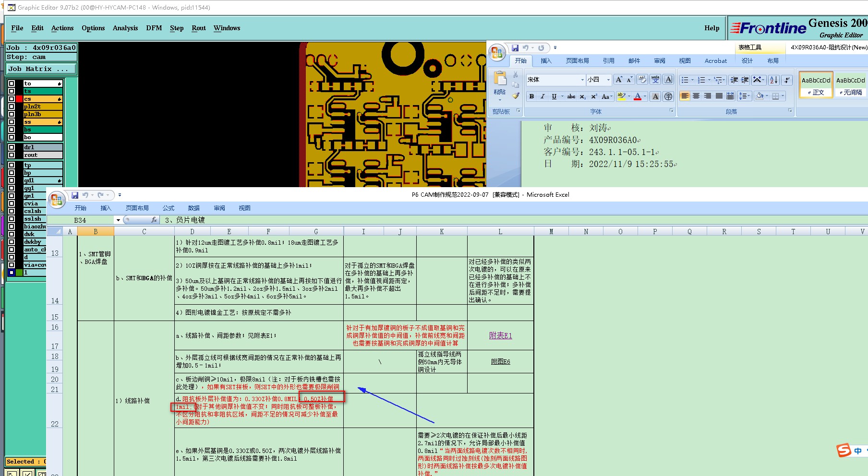Click Show/Hide paragraph marks icon
The image size is (868, 476).
click(x=786, y=80)
